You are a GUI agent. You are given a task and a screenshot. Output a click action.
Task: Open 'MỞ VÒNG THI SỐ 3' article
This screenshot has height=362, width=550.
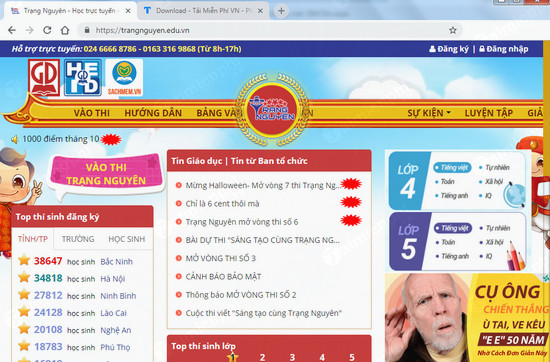point(221,258)
